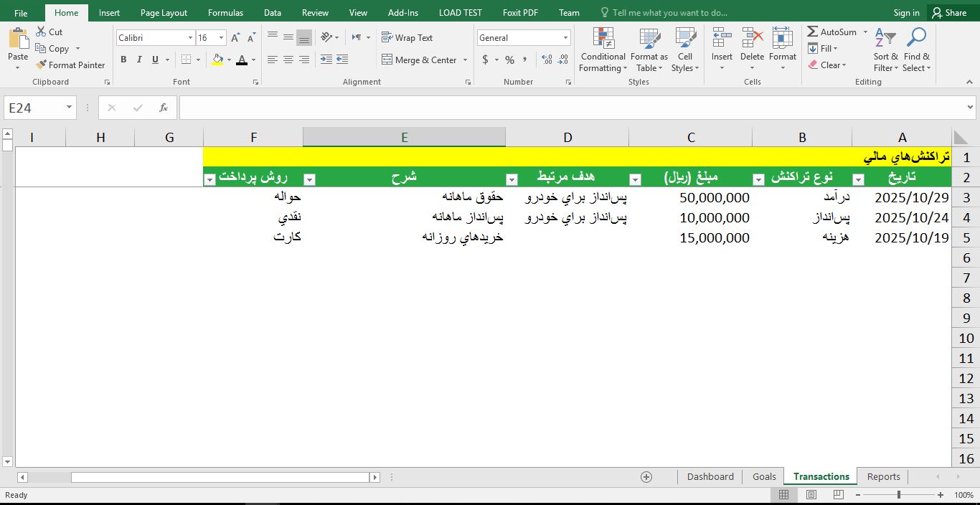Viewport: 980px width, 505px height.
Task: Toggle bold formatting
Action: 123,60
